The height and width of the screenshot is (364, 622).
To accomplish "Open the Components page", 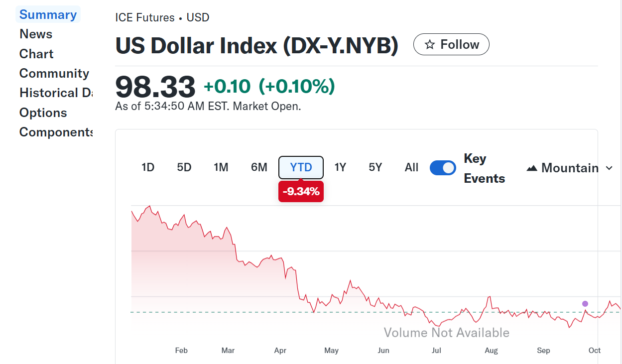I will [55, 132].
